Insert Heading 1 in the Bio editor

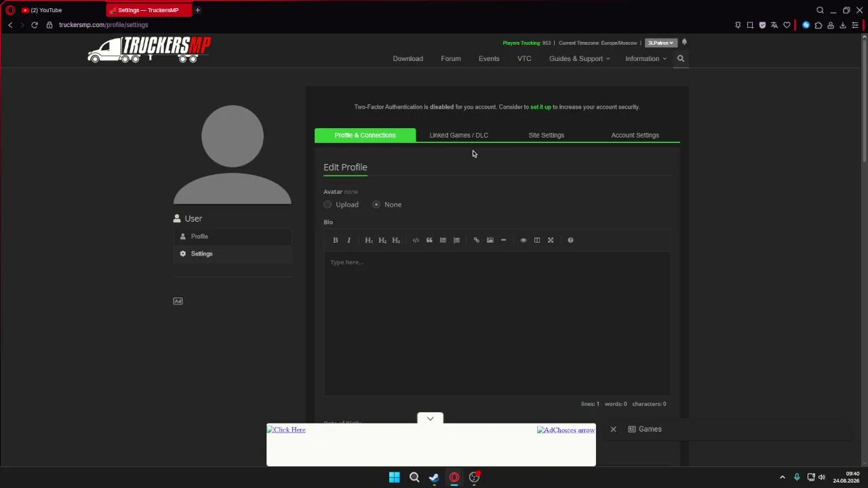click(x=369, y=240)
